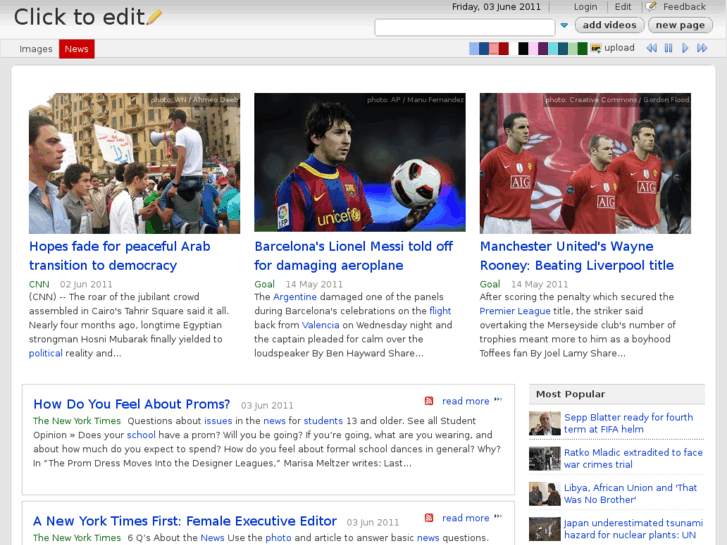Click The New York Times source on the Proms article

point(77,421)
